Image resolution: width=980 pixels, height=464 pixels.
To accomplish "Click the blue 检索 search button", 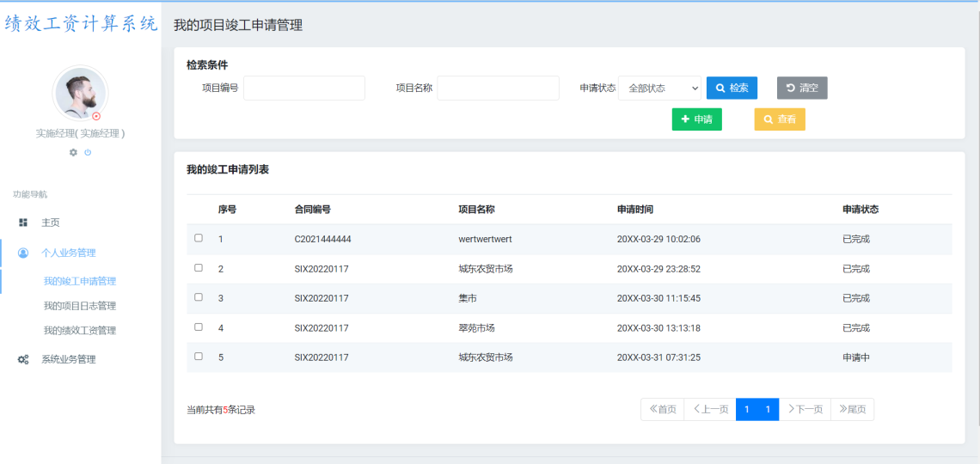I will (x=732, y=88).
